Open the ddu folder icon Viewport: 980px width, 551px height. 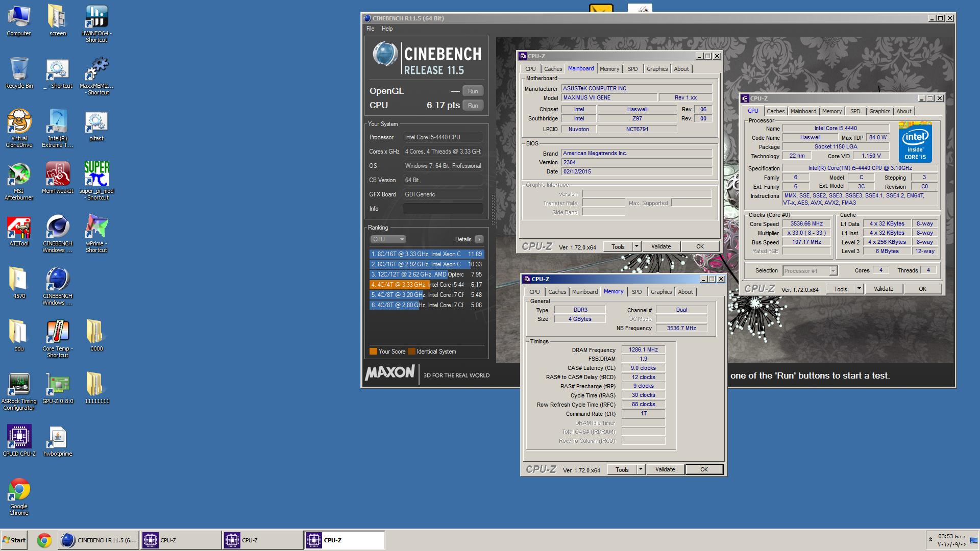point(19,336)
